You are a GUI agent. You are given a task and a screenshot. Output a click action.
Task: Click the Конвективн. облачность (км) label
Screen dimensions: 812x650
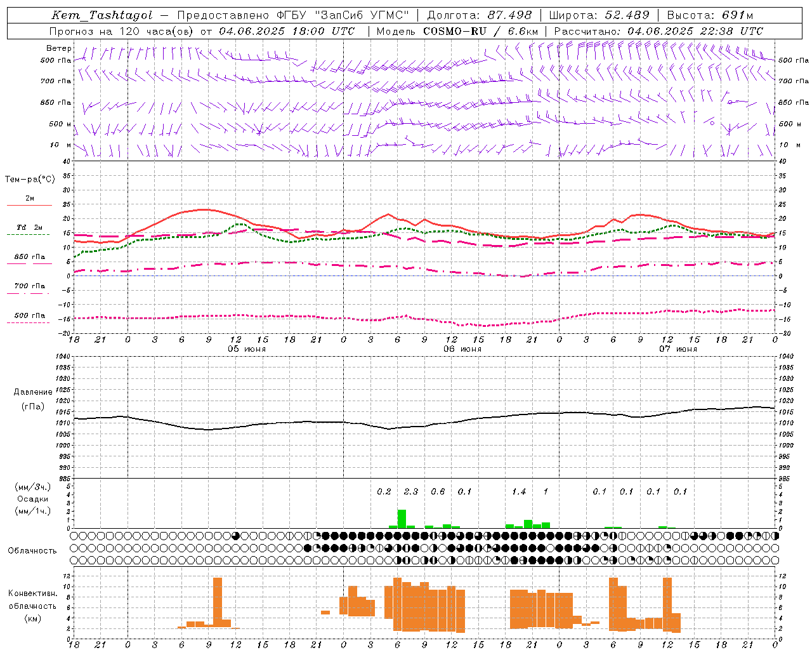pos(32,606)
